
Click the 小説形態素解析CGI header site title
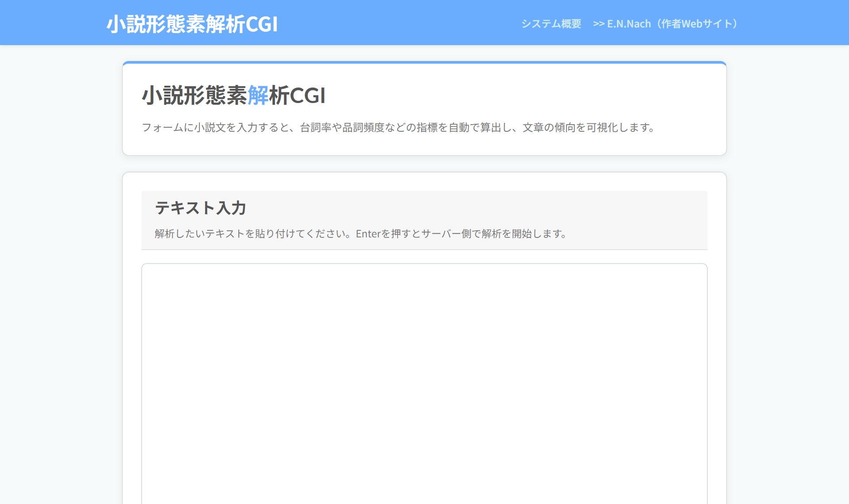pos(192,24)
